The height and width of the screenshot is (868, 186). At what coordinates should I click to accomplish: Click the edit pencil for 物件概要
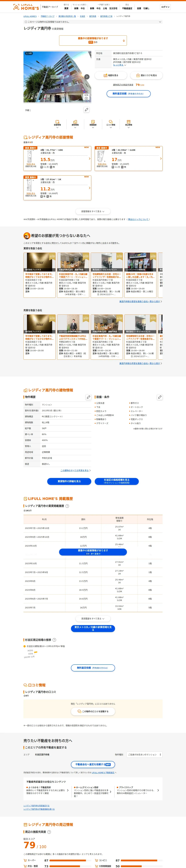(x=89, y=397)
